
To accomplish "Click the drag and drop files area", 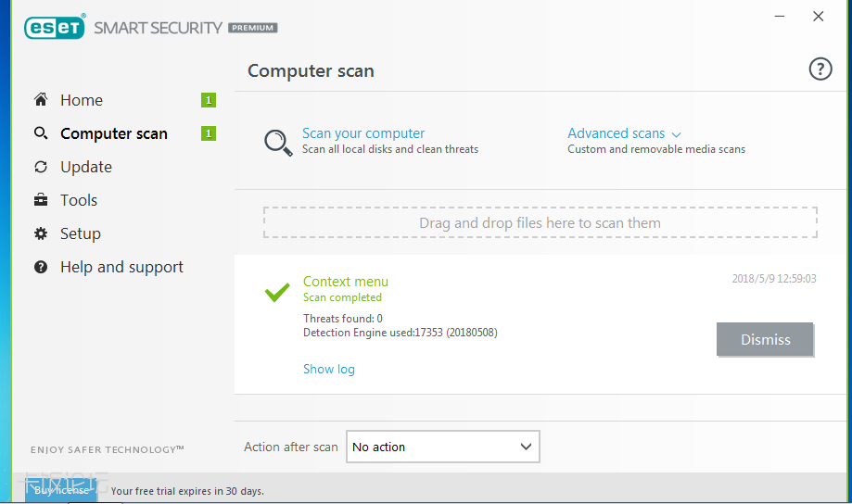I will [540, 222].
